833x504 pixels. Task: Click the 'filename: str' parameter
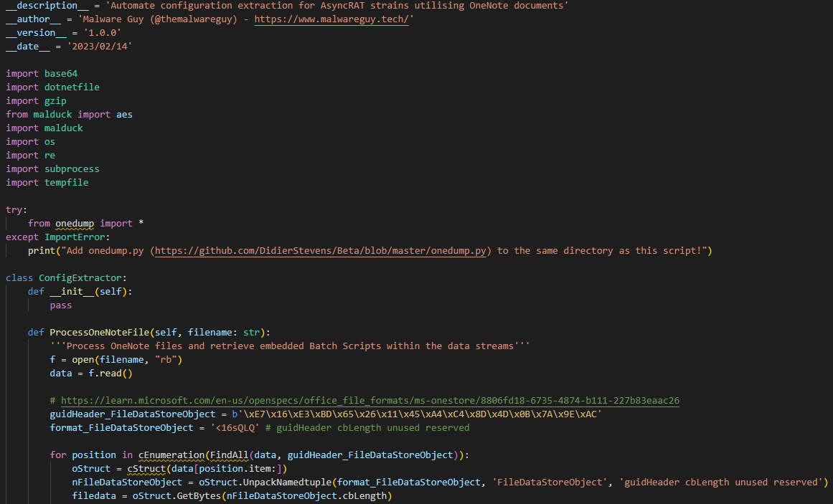click(224, 333)
